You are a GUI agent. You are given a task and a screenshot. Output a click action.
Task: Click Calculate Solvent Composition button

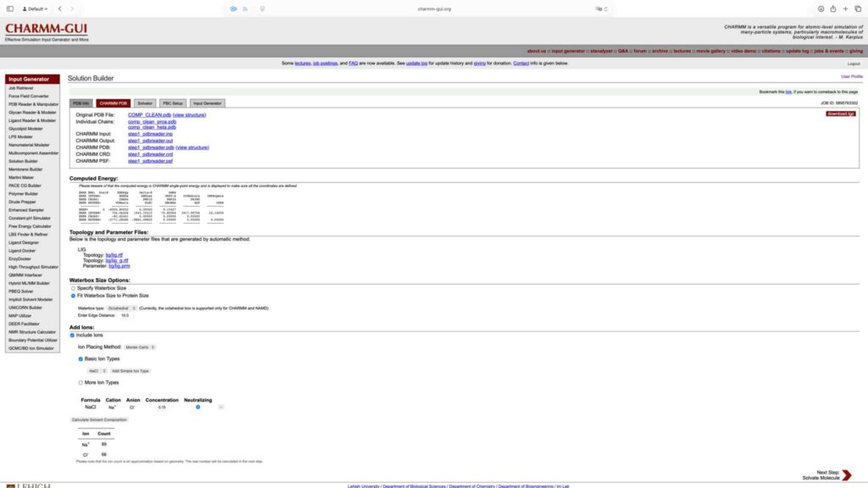point(99,419)
